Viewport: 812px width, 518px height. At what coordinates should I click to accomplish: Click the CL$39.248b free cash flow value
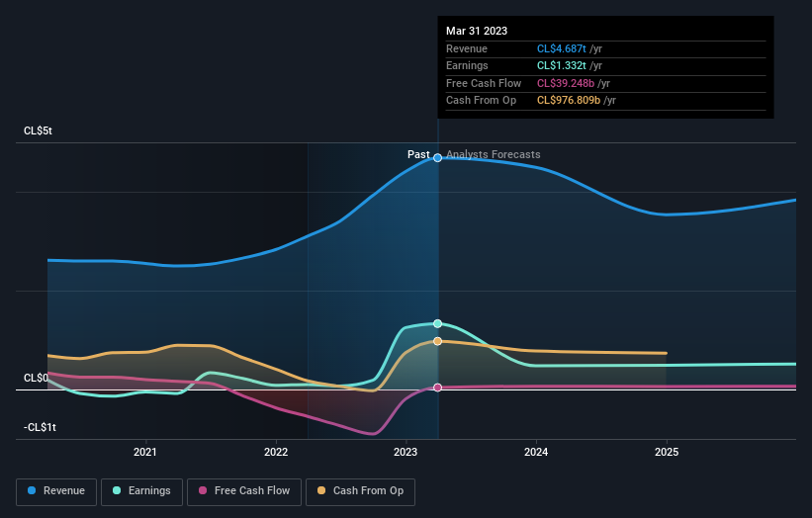[x=566, y=83]
